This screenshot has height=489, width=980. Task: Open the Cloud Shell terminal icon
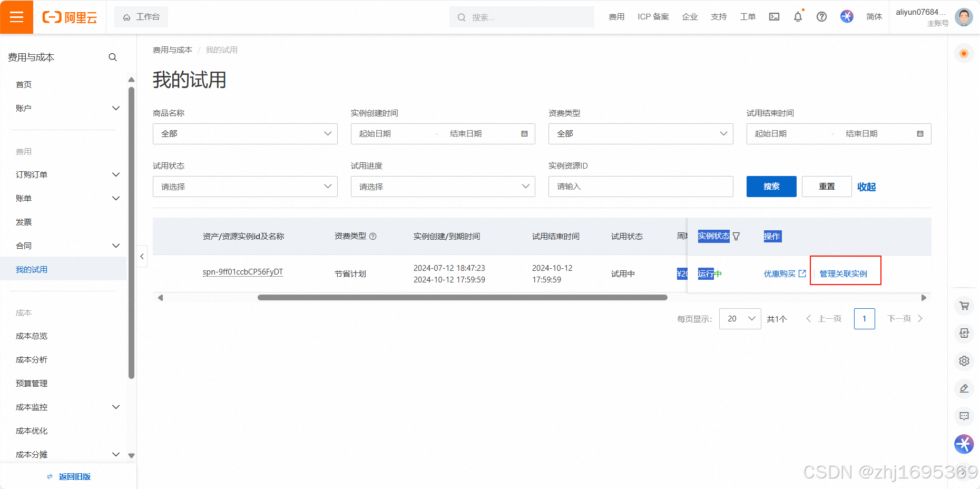tap(774, 17)
